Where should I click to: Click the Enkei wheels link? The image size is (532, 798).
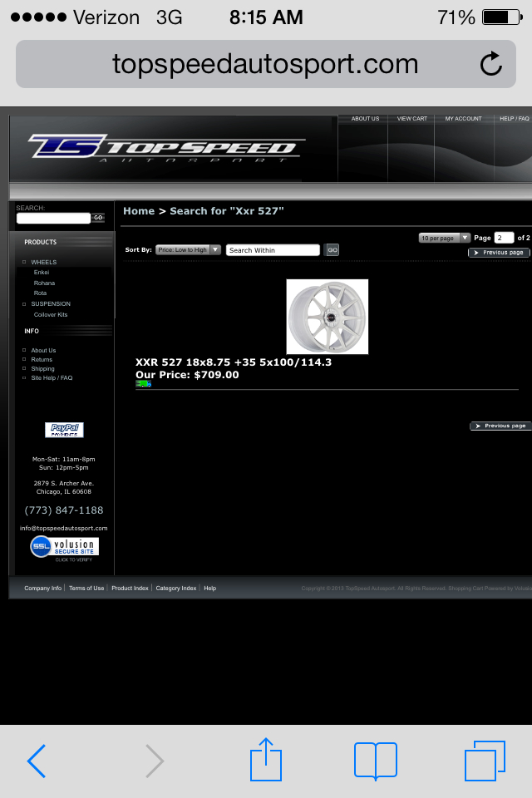[42, 273]
